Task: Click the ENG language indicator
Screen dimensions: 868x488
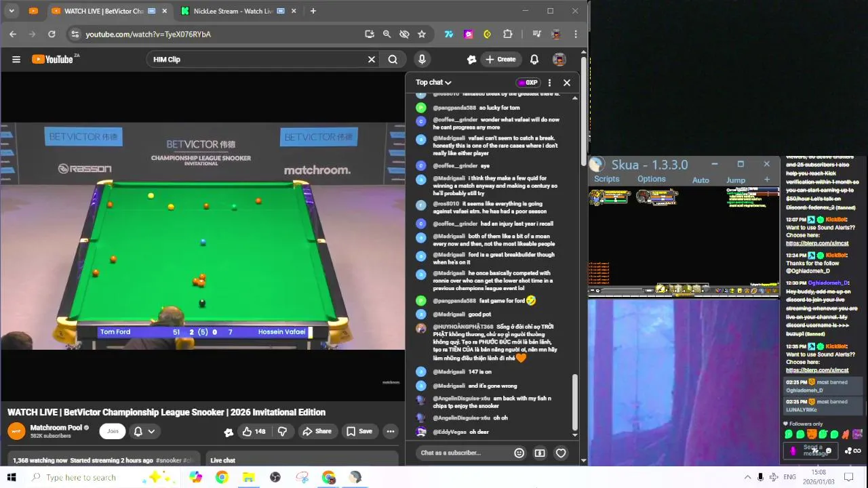Action: point(789,477)
